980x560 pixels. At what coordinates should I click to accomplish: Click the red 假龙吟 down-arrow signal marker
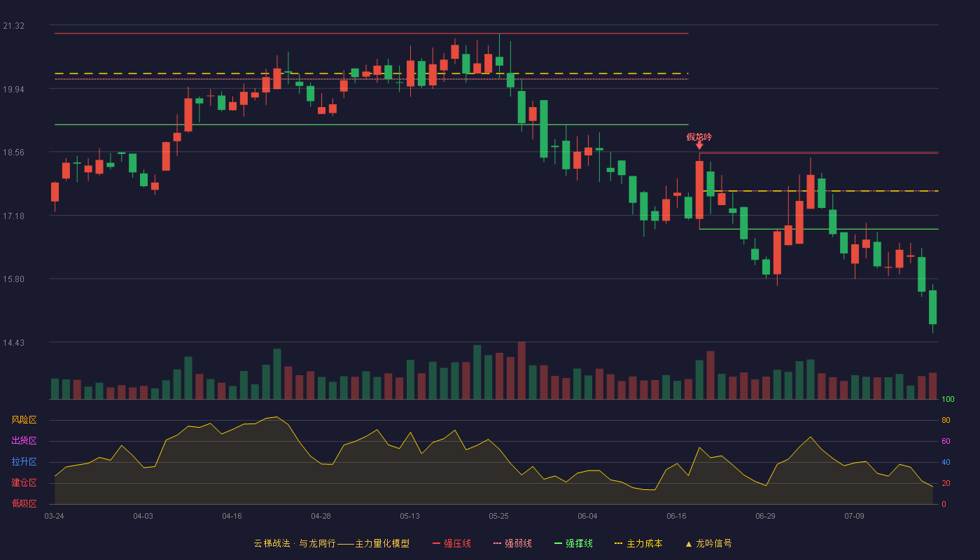pos(699,146)
